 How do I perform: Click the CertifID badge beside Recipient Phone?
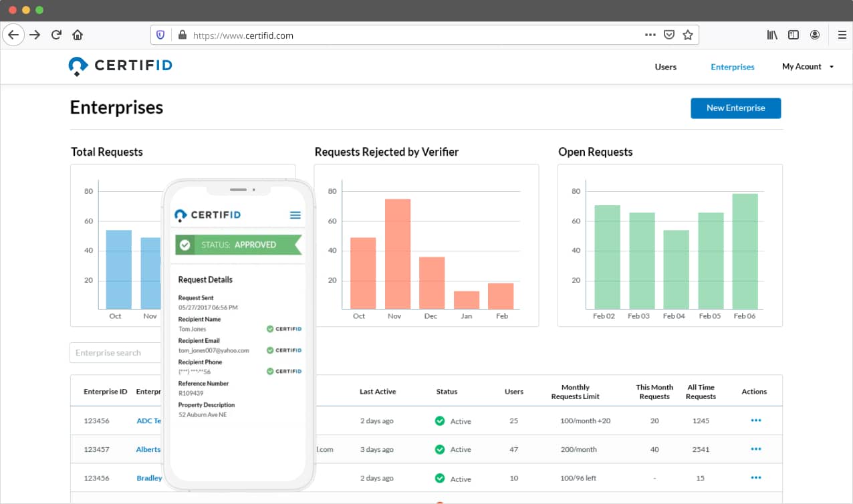(x=284, y=371)
